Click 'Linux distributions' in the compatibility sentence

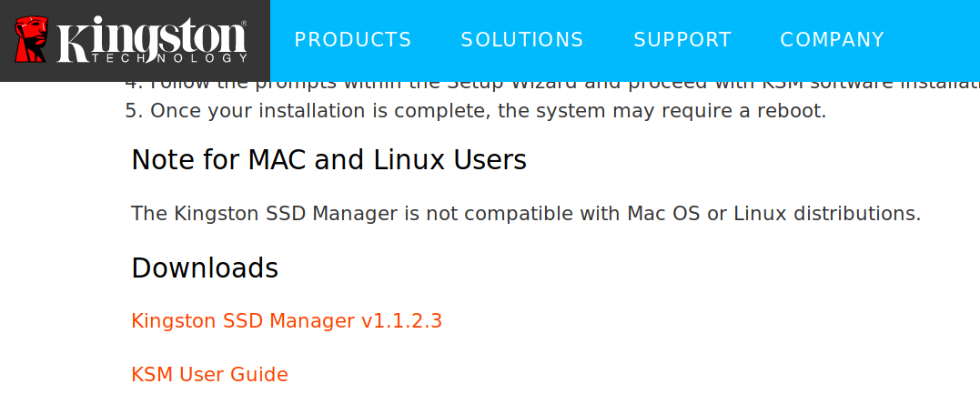(823, 214)
